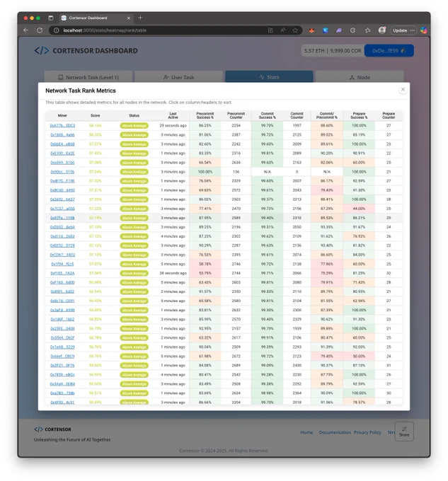Click the '44.00%' Prepare Success cell
This screenshot has height=481, width=448.
tap(359, 209)
